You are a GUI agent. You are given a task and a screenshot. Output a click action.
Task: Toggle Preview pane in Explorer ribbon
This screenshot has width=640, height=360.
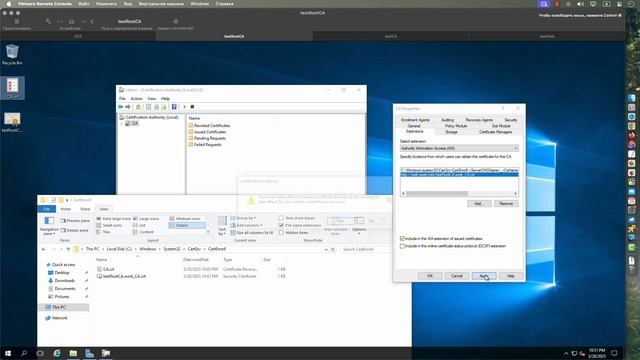pyautogui.click(x=75, y=220)
